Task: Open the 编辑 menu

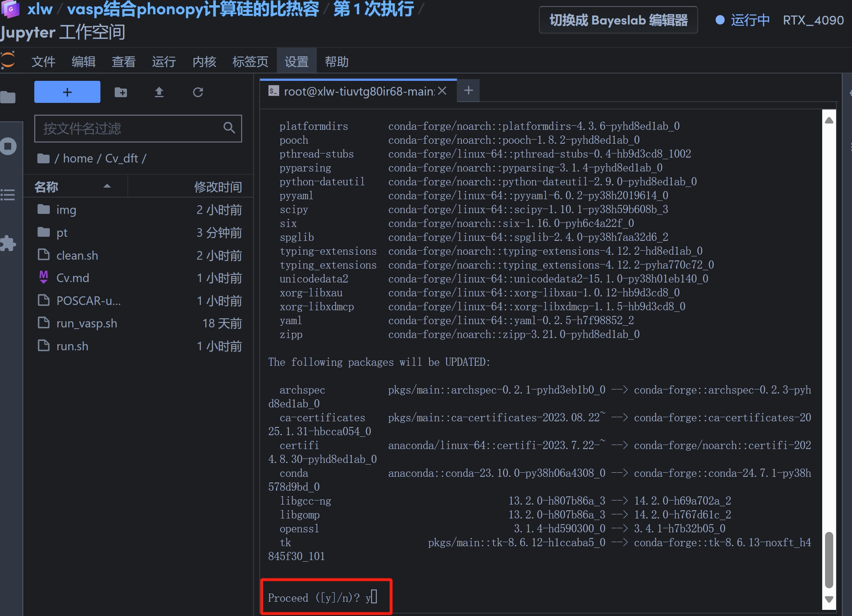Action: pyautogui.click(x=84, y=62)
